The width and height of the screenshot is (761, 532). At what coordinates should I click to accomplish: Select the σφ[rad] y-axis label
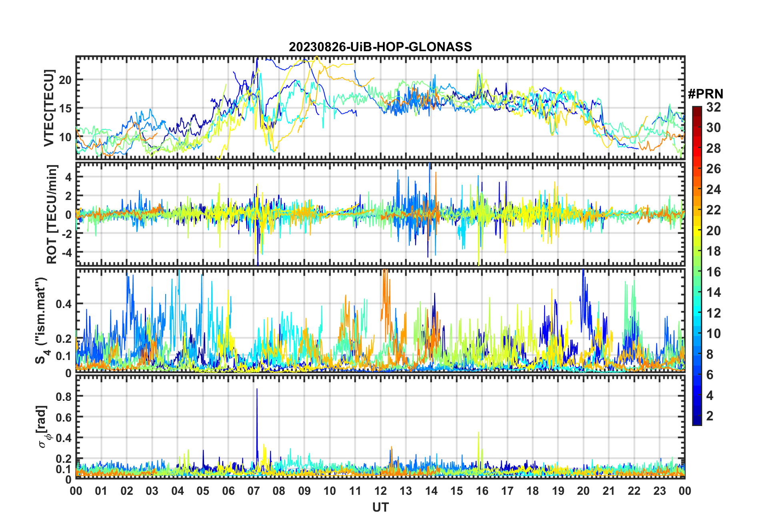pyautogui.click(x=43, y=427)
